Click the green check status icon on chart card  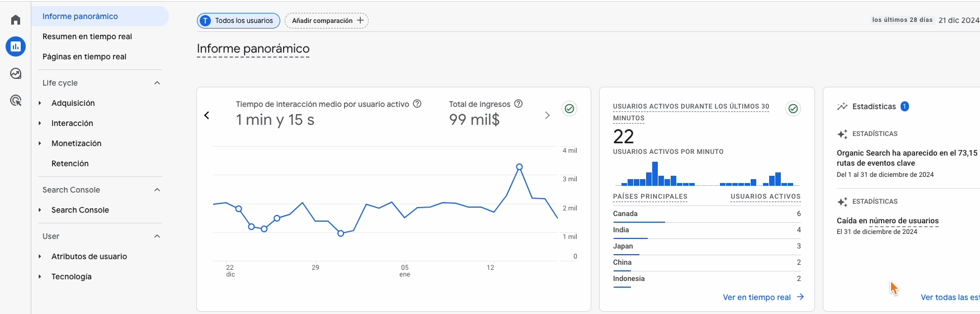click(569, 109)
